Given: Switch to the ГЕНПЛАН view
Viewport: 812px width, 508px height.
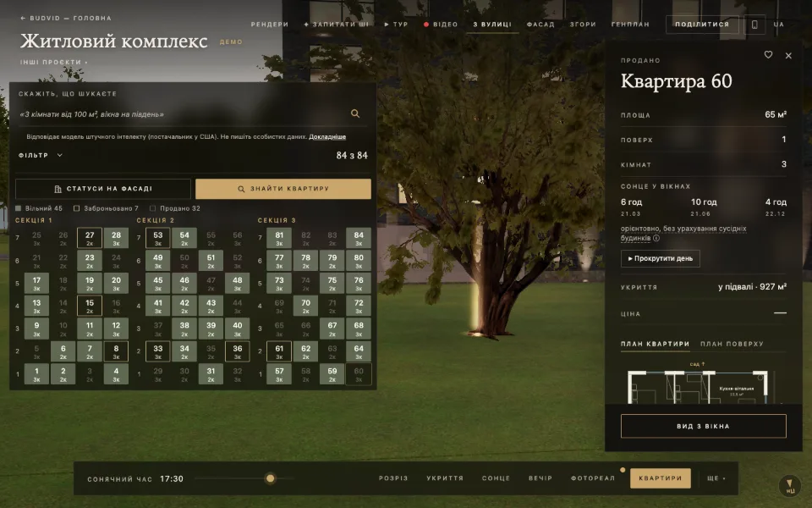Looking at the screenshot, I should [x=630, y=25].
